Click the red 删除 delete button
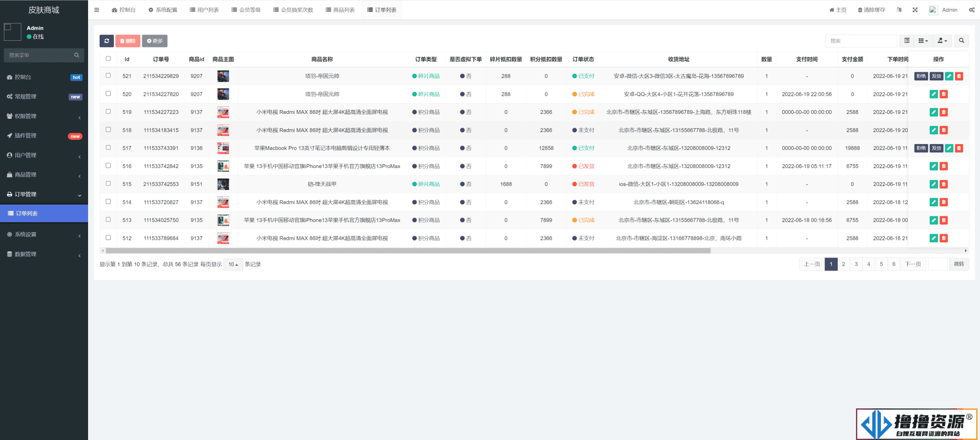 tap(128, 41)
